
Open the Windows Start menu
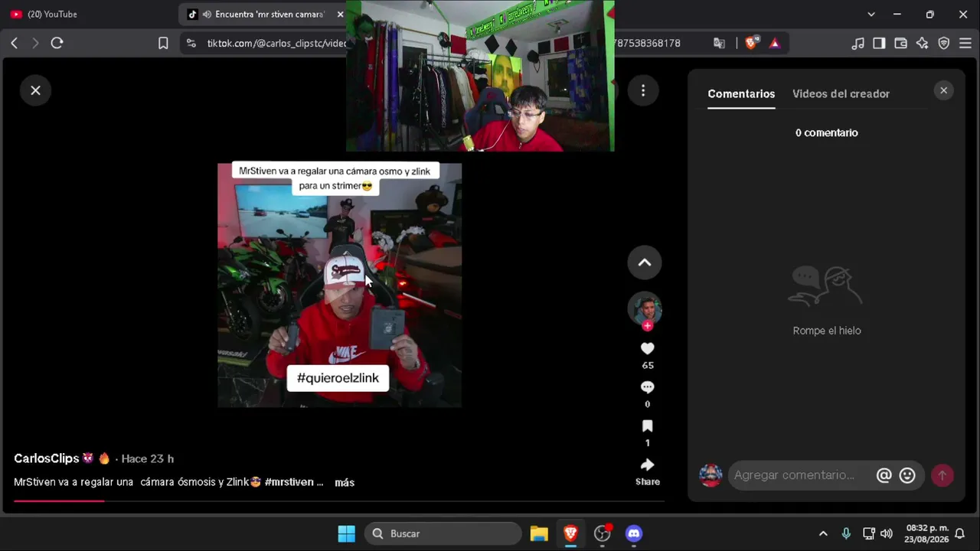click(346, 533)
